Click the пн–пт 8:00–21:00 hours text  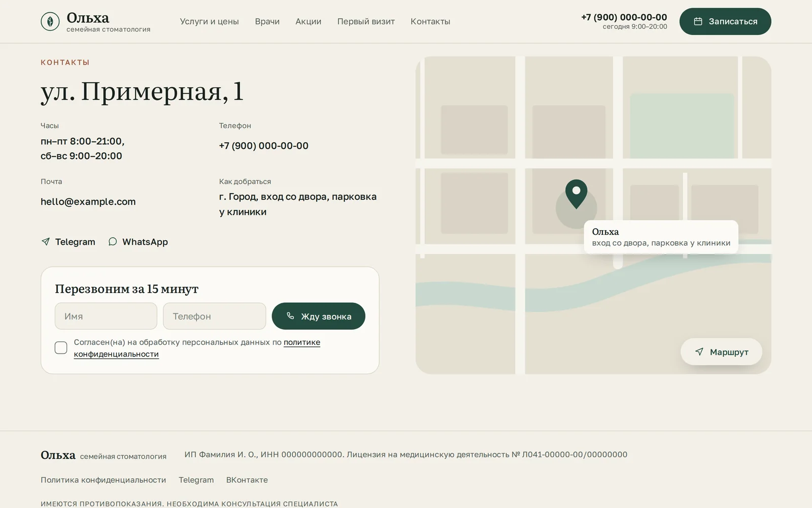point(83,141)
